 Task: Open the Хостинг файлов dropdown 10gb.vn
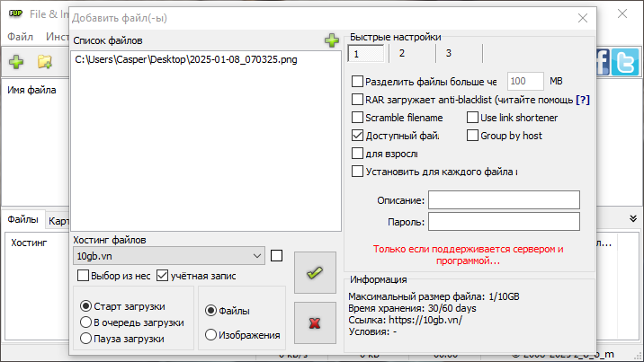[169, 256]
